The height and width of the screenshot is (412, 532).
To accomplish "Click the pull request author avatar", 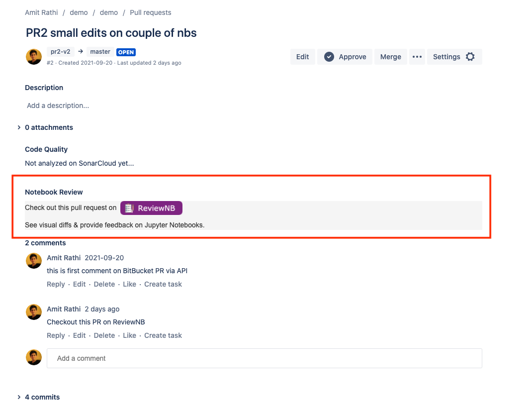I will tap(34, 57).
